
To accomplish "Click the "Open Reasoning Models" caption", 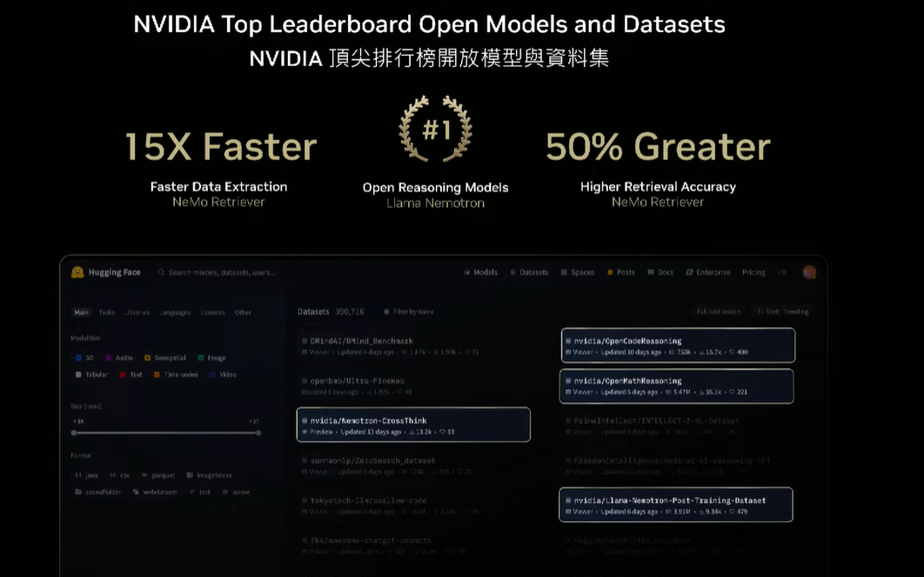I will pos(436,187).
